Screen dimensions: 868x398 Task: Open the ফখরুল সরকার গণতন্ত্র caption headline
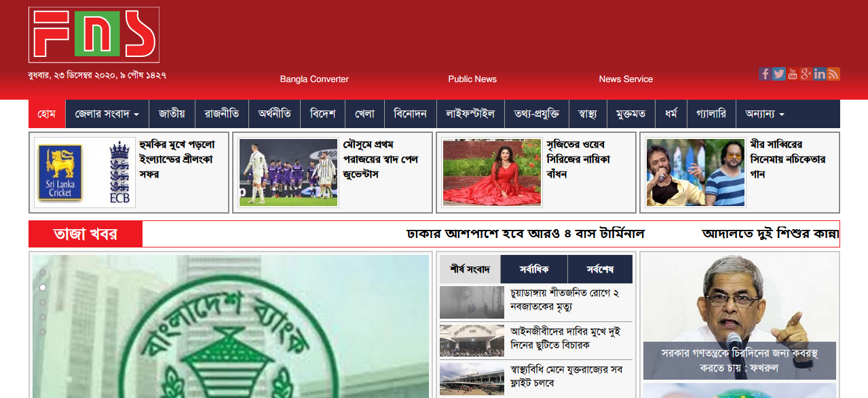[740, 360]
